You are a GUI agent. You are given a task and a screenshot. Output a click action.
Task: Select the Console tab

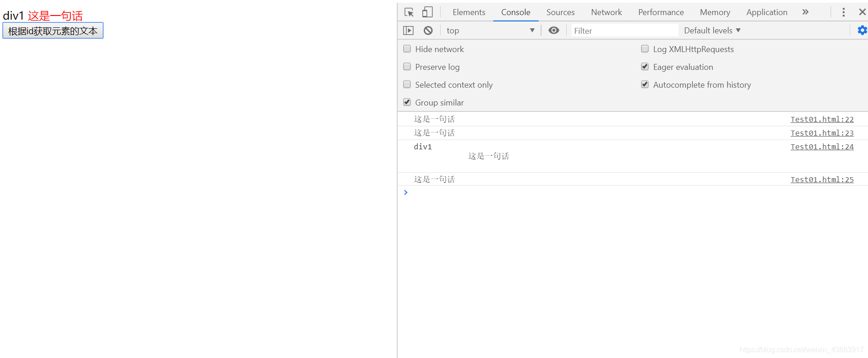pyautogui.click(x=516, y=12)
